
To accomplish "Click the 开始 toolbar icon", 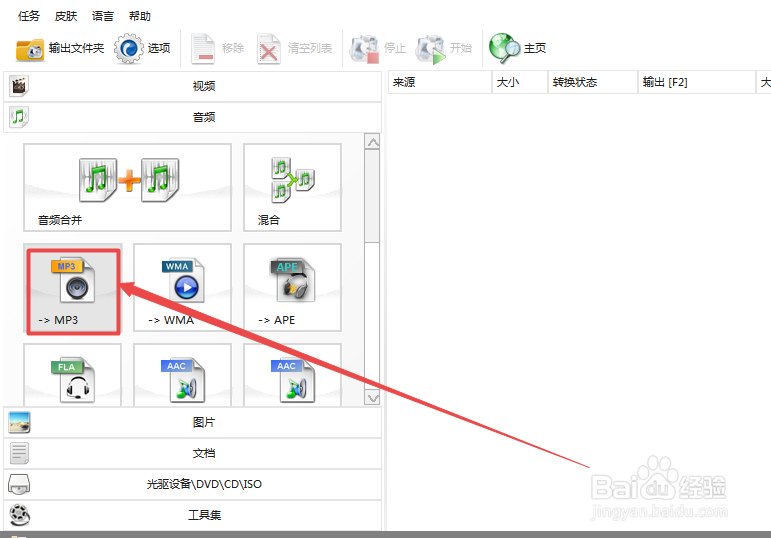I will coord(431,49).
